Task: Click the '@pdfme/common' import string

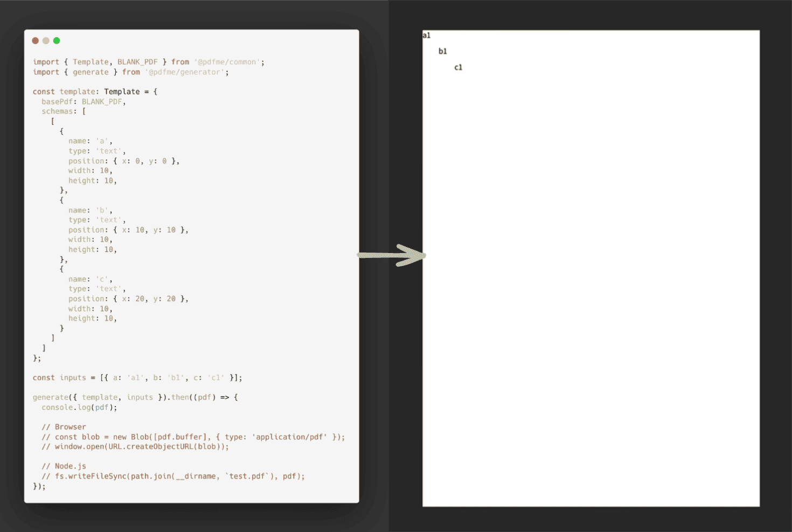Action: click(227, 62)
